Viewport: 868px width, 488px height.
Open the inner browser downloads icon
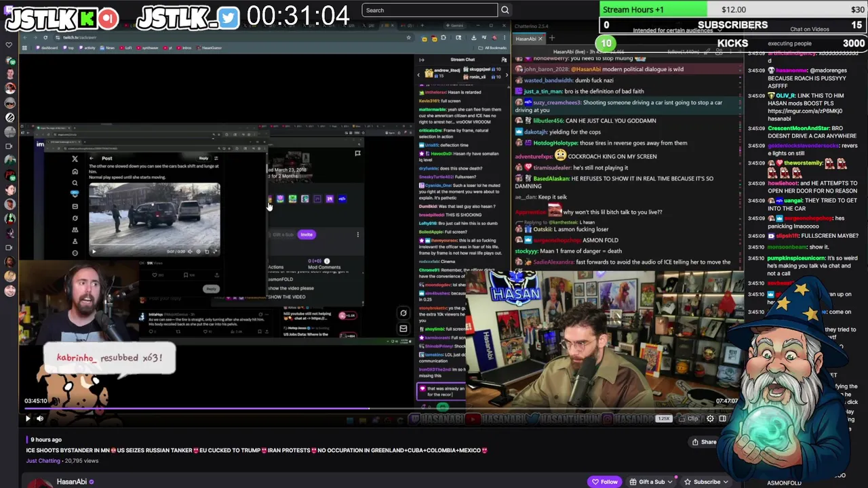473,37
